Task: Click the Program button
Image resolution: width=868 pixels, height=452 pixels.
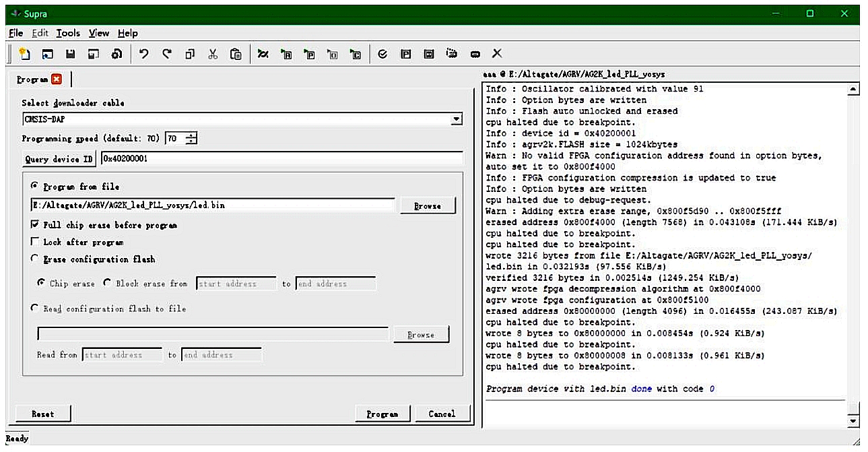Action: click(382, 414)
